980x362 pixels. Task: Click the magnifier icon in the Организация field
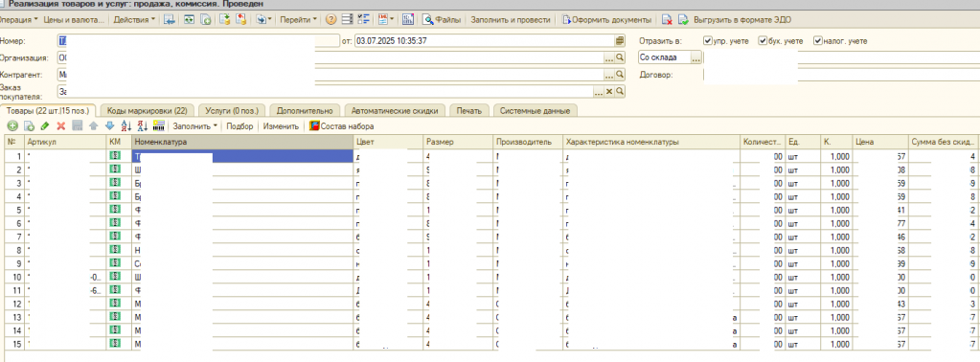[620, 57]
